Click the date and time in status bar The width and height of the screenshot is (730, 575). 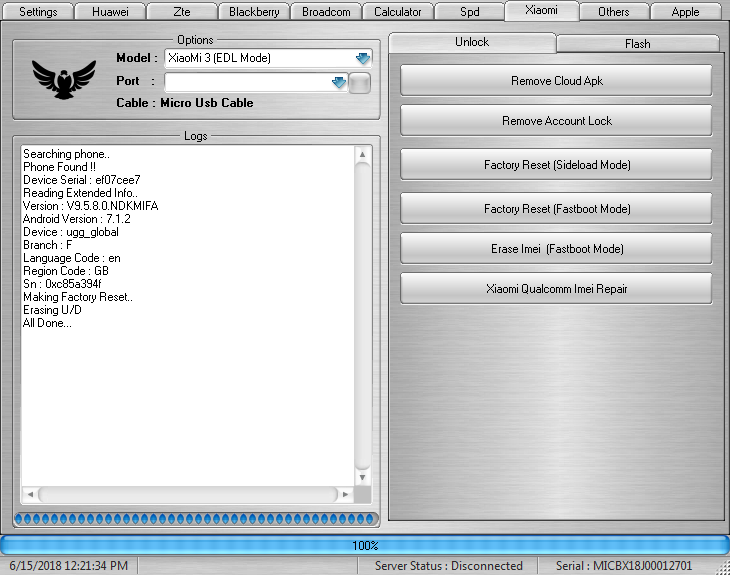tap(68, 566)
